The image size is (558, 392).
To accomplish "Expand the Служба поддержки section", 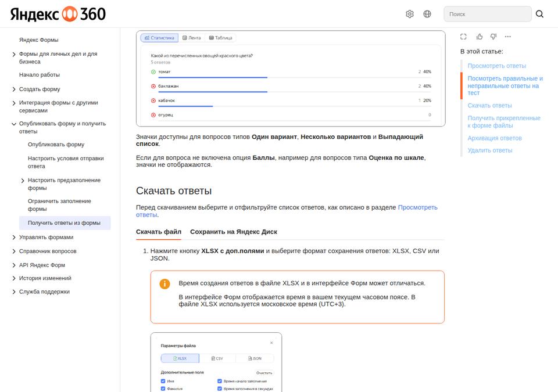I will click(14, 292).
